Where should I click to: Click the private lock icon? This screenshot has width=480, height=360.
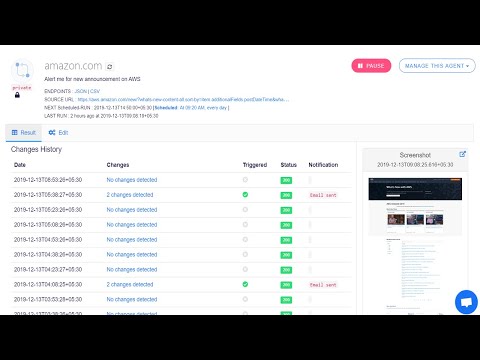click(x=17, y=95)
